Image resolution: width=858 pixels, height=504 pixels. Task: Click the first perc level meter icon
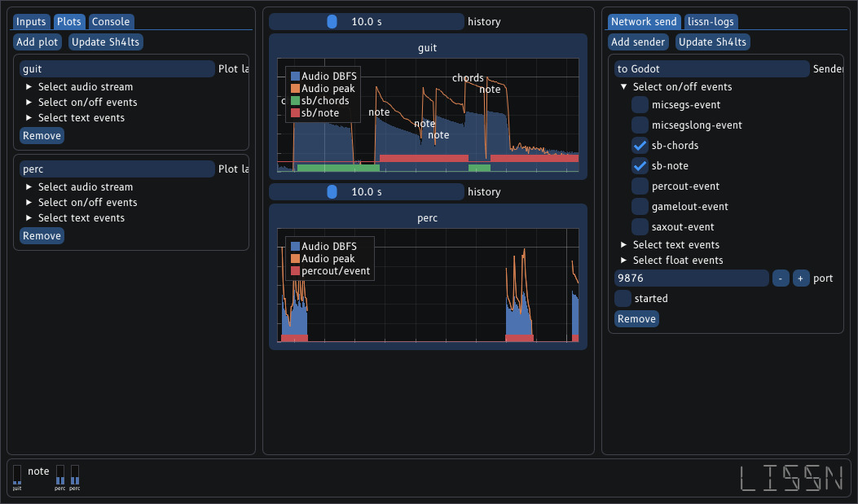click(x=59, y=473)
